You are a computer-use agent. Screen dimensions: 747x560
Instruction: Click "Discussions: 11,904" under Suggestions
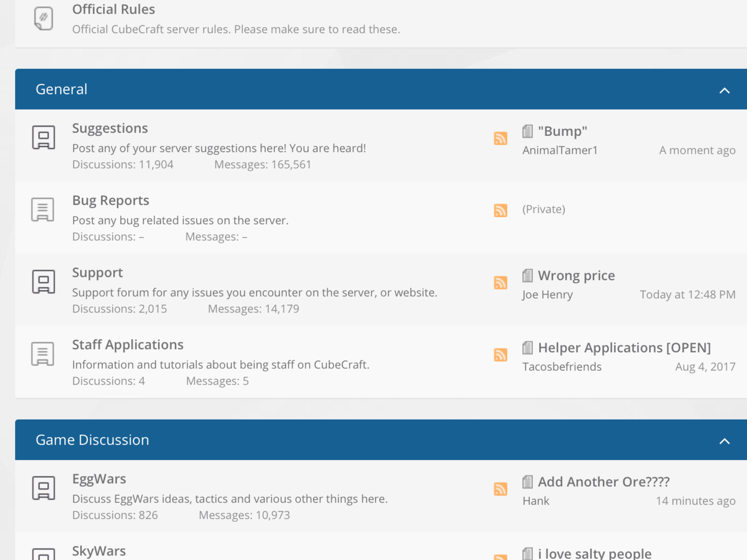pos(123,165)
